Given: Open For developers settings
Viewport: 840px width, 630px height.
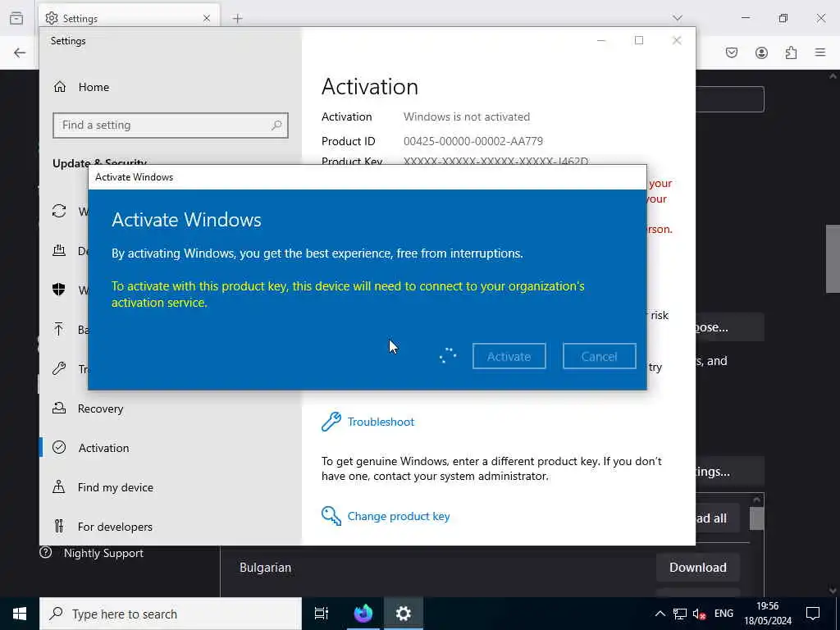Looking at the screenshot, I should pyautogui.click(x=115, y=527).
